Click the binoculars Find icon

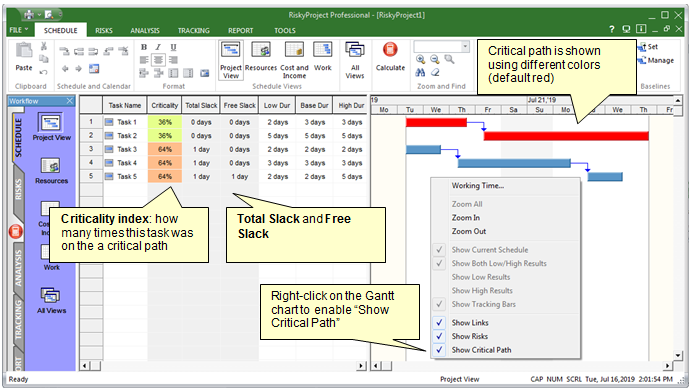click(420, 73)
